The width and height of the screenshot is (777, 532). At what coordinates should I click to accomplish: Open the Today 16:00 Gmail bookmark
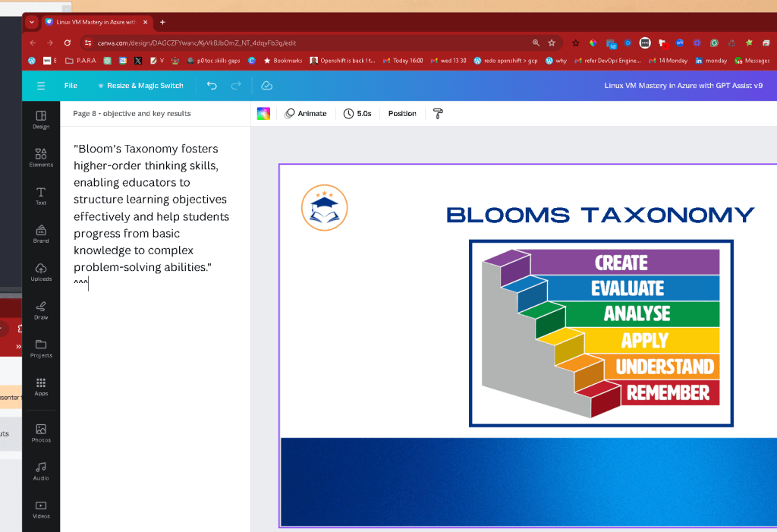(403, 61)
